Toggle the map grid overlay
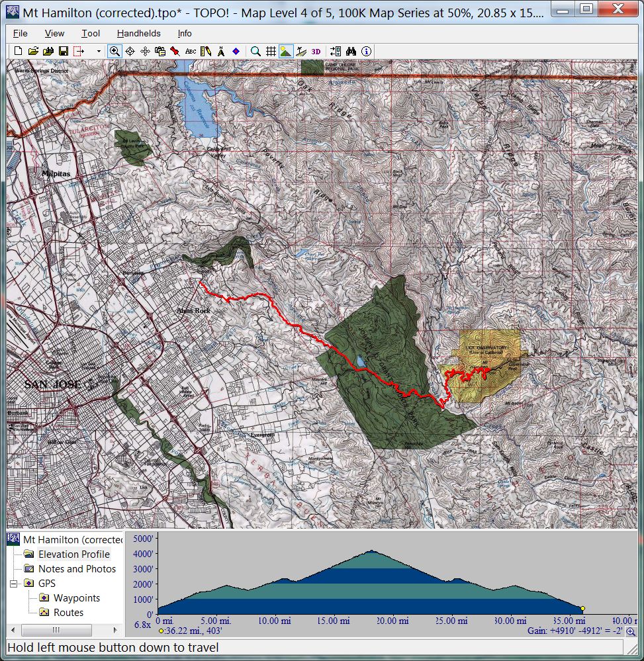Viewport: 644px width, 661px height. tap(271, 51)
